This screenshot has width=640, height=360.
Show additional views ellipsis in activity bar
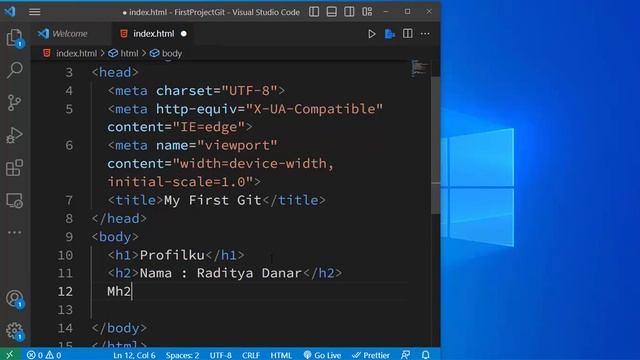click(15, 233)
